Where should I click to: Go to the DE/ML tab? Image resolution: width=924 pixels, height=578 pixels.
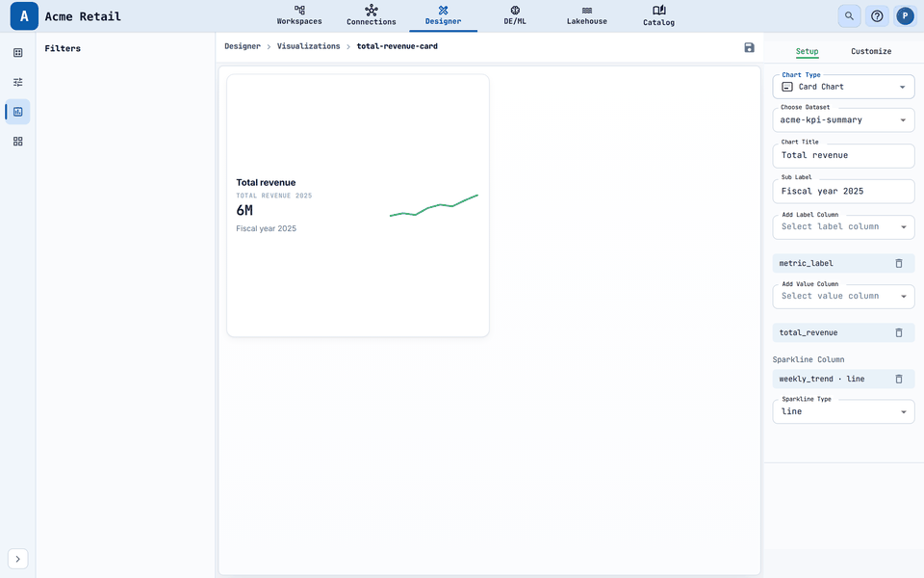pos(515,15)
